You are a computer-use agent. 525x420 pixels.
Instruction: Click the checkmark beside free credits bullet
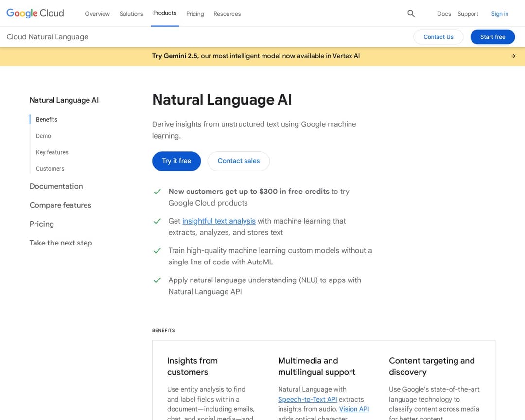coord(157,192)
